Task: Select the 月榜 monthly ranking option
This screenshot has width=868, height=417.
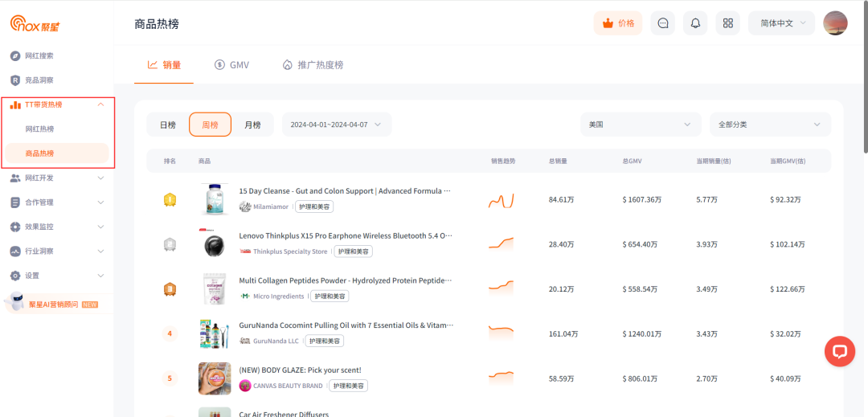Action: 252,125
